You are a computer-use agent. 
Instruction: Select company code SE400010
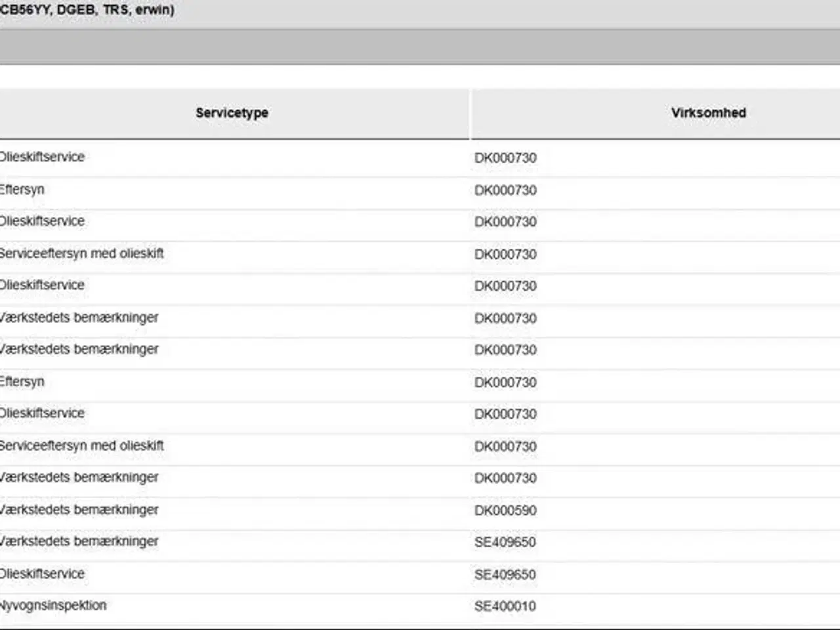tap(505, 606)
